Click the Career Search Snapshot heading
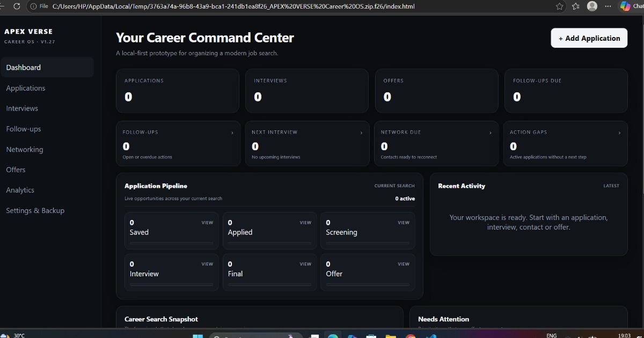Screen dimensions: 644x338 coord(162,319)
